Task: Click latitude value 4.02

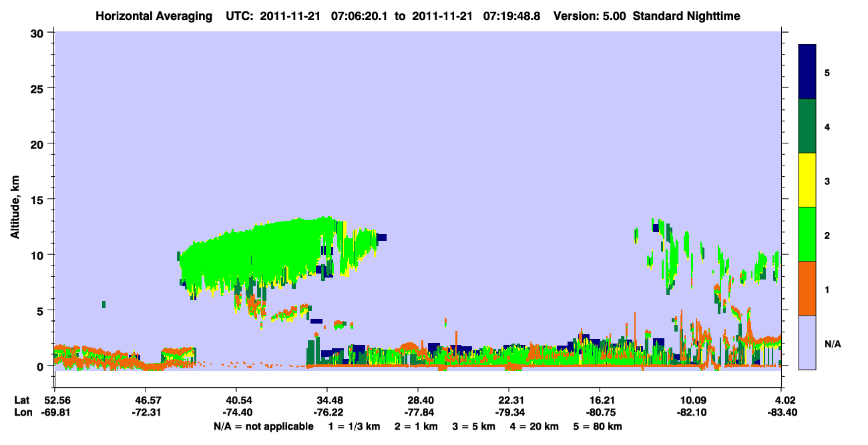Action: (784, 400)
